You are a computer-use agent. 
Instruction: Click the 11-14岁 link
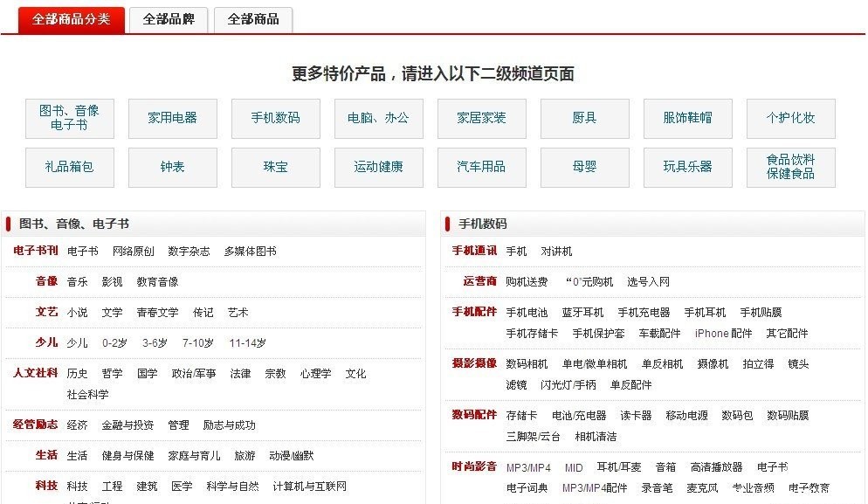point(247,342)
